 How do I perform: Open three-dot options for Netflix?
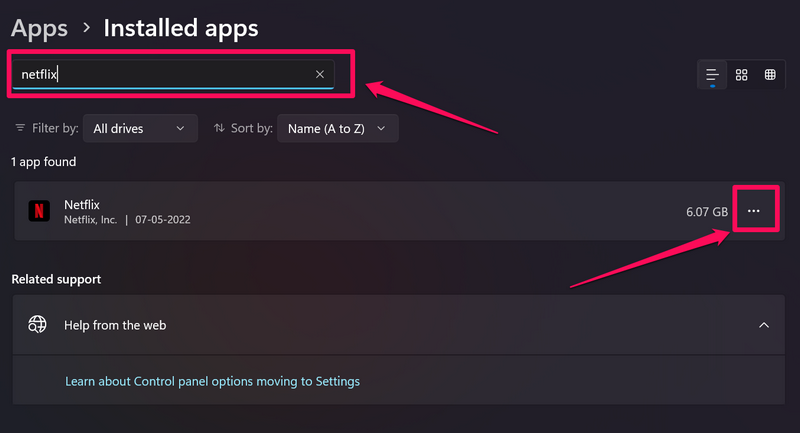point(754,211)
